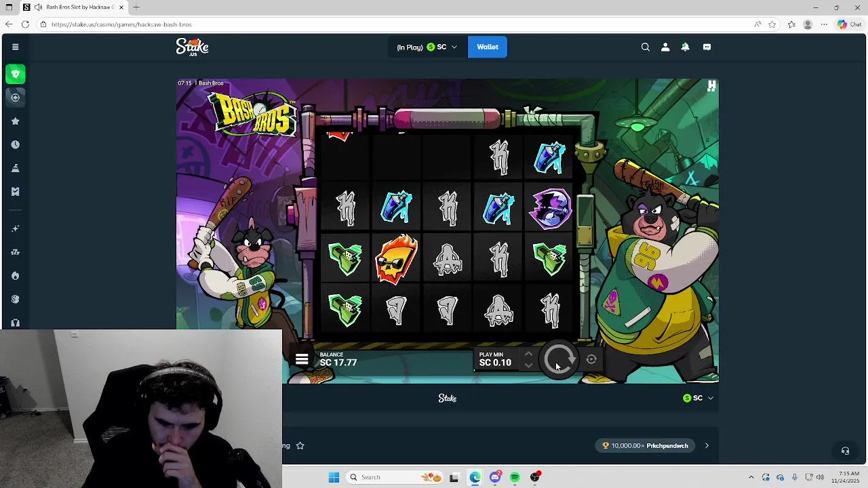The width and height of the screenshot is (868, 488).
Task: Click the SC 17.77 balance value
Action: 338,363
